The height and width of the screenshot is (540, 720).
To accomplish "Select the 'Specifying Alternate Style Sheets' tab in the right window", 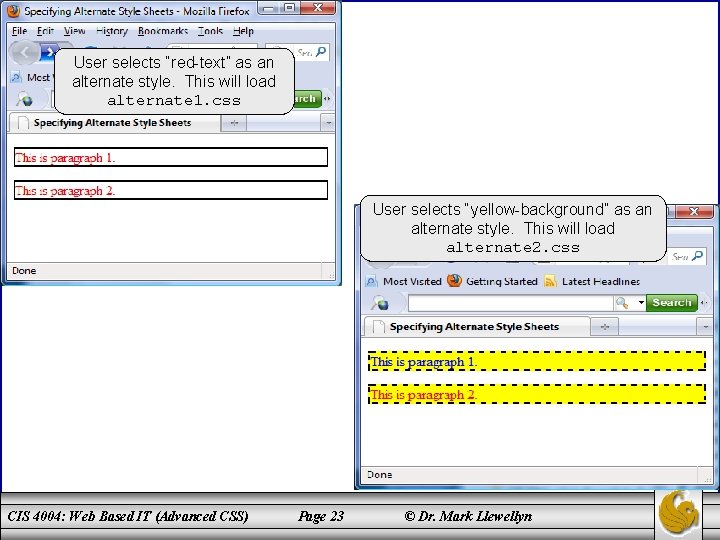I will (x=475, y=326).
